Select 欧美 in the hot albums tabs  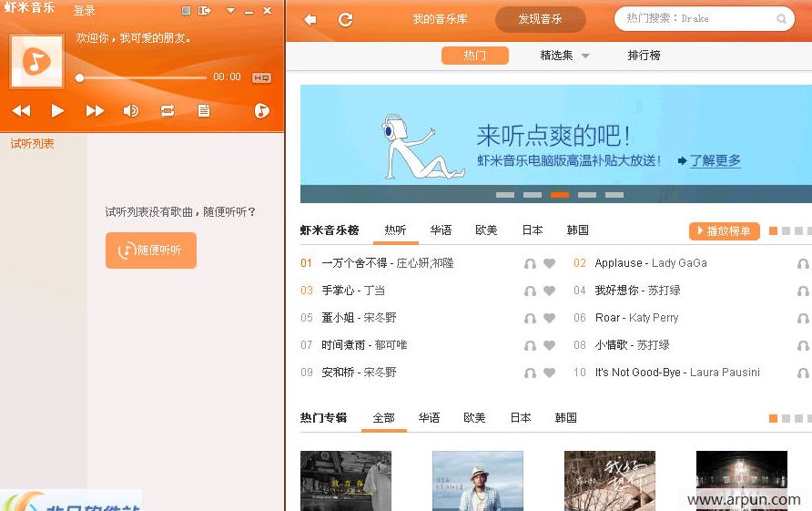(x=474, y=418)
